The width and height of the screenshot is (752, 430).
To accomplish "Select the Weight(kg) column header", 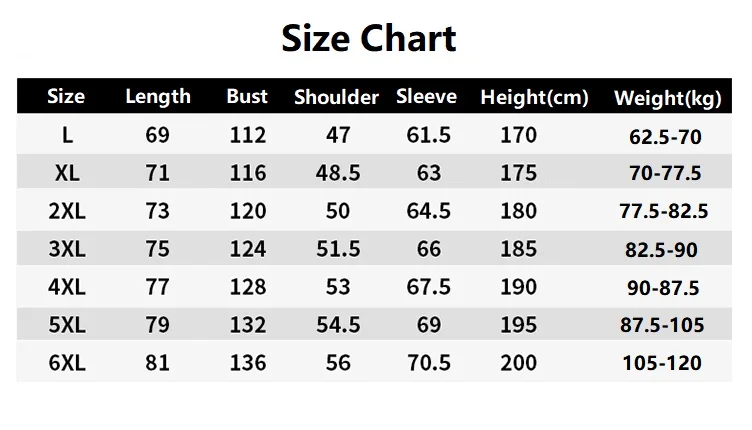I will click(x=668, y=99).
